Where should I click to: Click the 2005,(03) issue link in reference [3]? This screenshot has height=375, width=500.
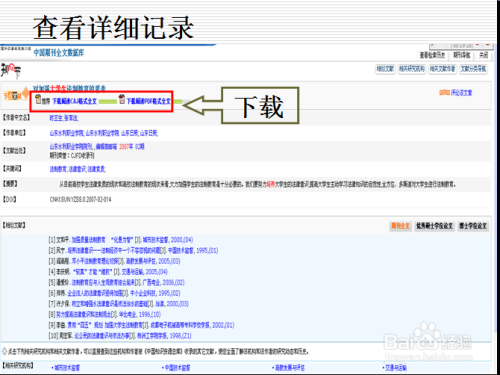click(169, 261)
